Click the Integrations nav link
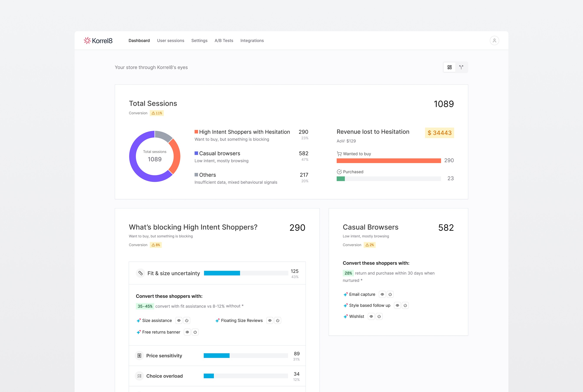The width and height of the screenshot is (583, 392). pyautogui.click(x=252, y=41)
